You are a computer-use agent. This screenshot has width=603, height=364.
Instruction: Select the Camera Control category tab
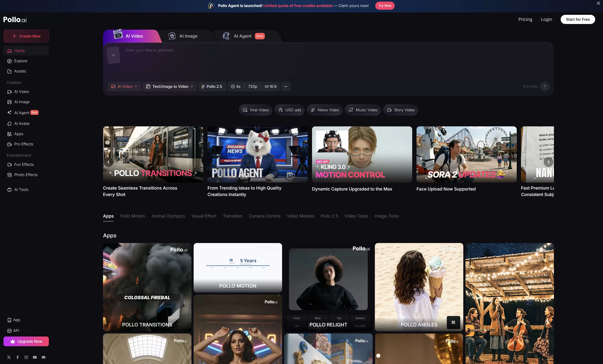[264, 216]
